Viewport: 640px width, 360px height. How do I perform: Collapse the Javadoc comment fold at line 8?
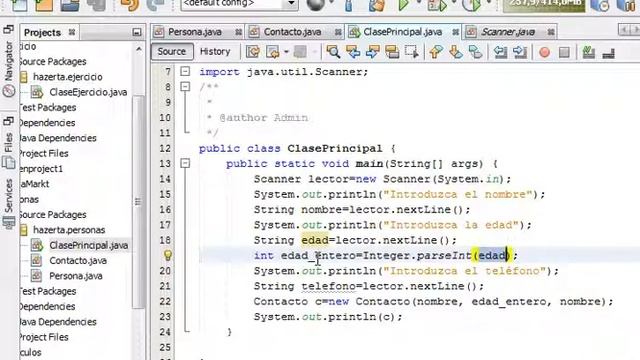[185, 87]
